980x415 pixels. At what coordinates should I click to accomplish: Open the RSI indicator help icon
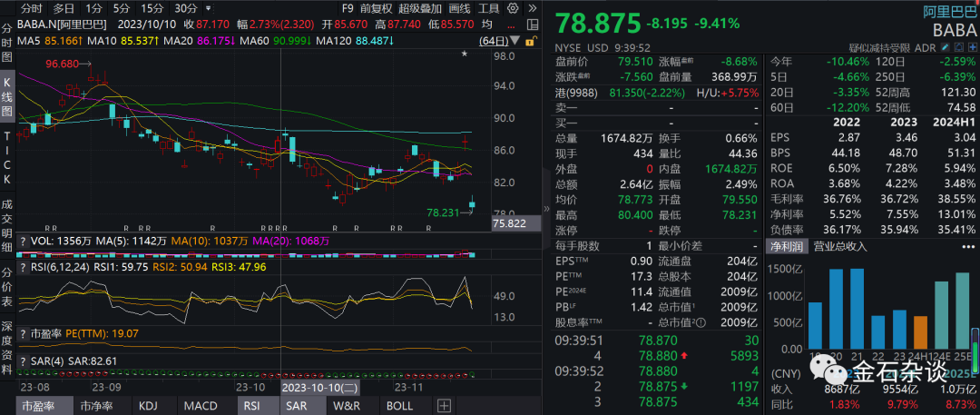(x=23, y=266)
